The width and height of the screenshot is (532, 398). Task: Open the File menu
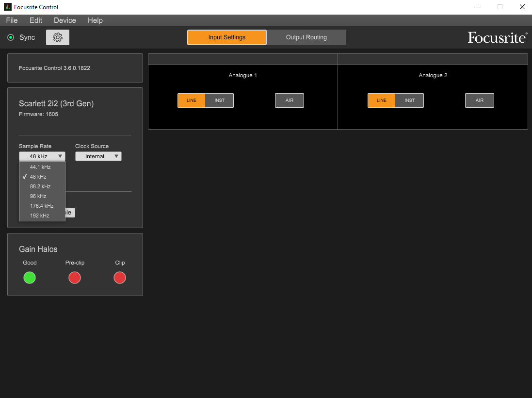12,20
